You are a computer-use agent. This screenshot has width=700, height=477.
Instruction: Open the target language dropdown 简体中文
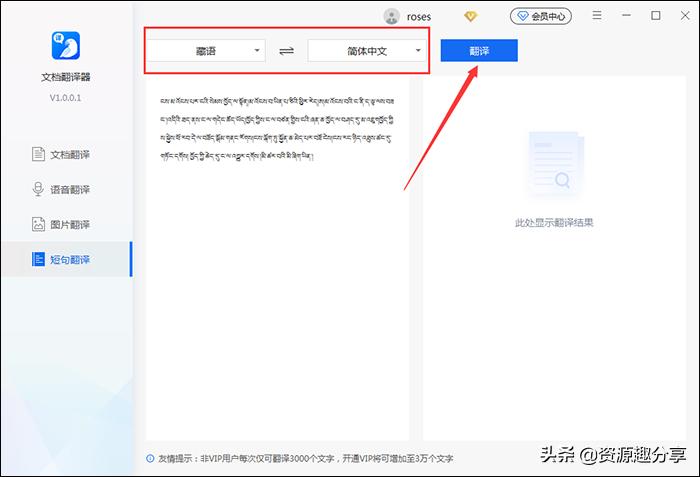click(x=367, y=51)
